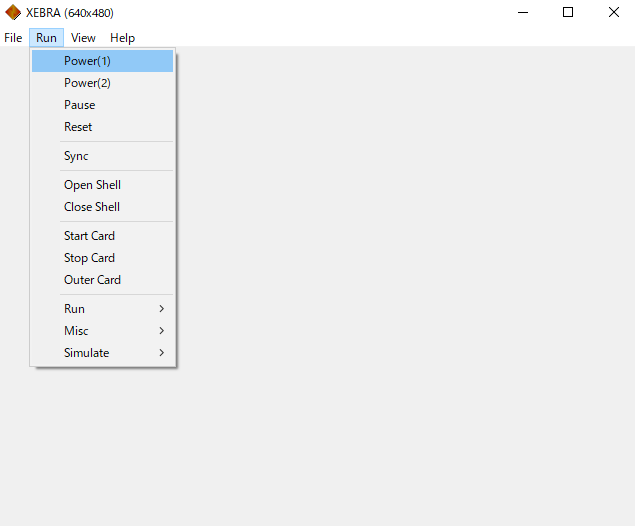Select Power(1) from the Run menu
This screenshot has width=635, height=526.
coord(87,61)
